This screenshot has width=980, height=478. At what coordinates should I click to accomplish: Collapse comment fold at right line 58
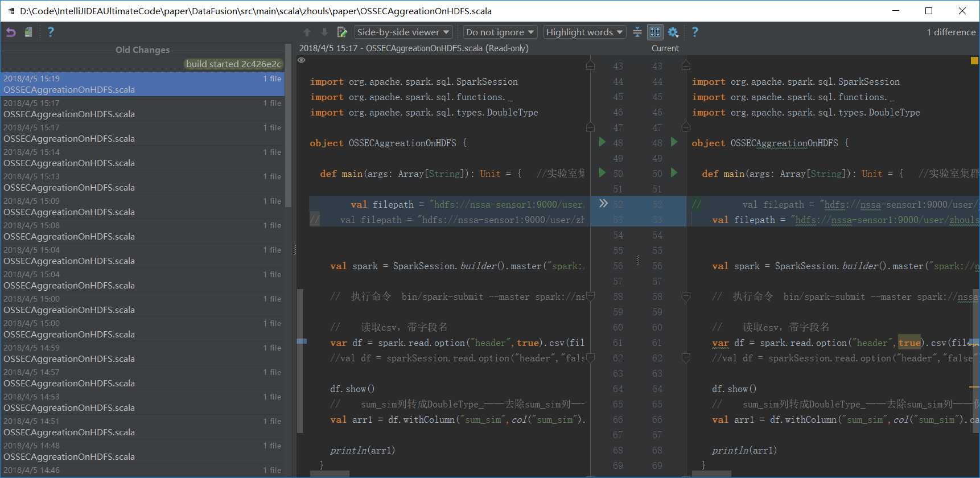click(686, 296)
